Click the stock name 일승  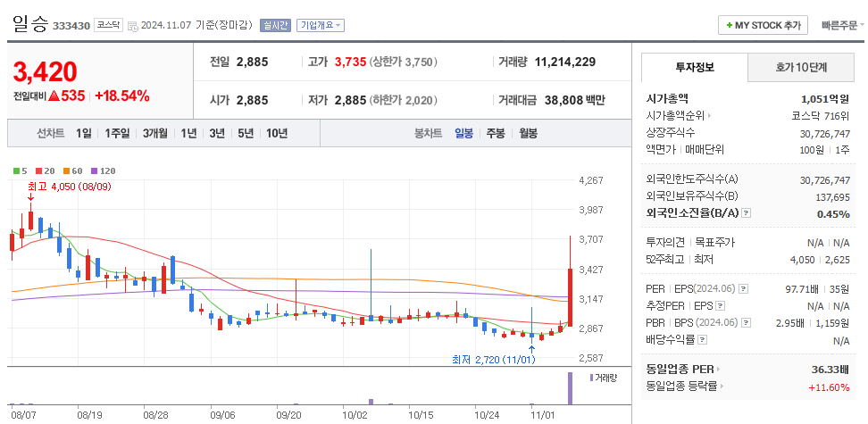click(29, 25)
